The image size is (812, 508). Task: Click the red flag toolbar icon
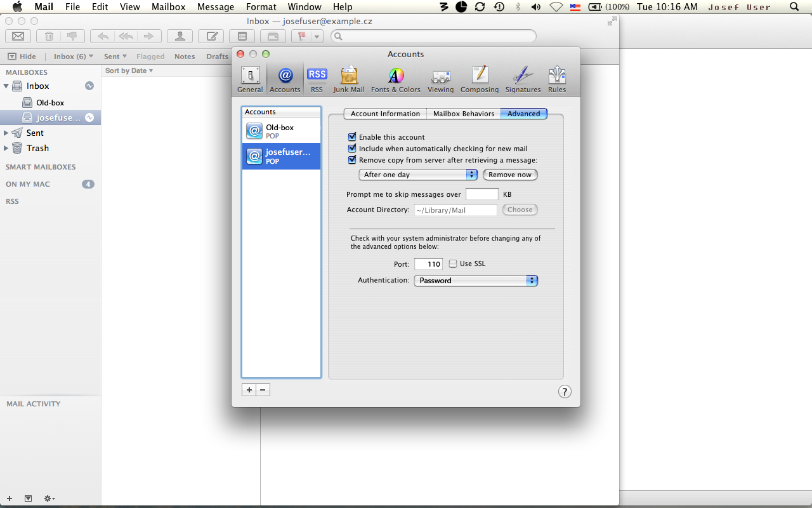tap(302, 36)
